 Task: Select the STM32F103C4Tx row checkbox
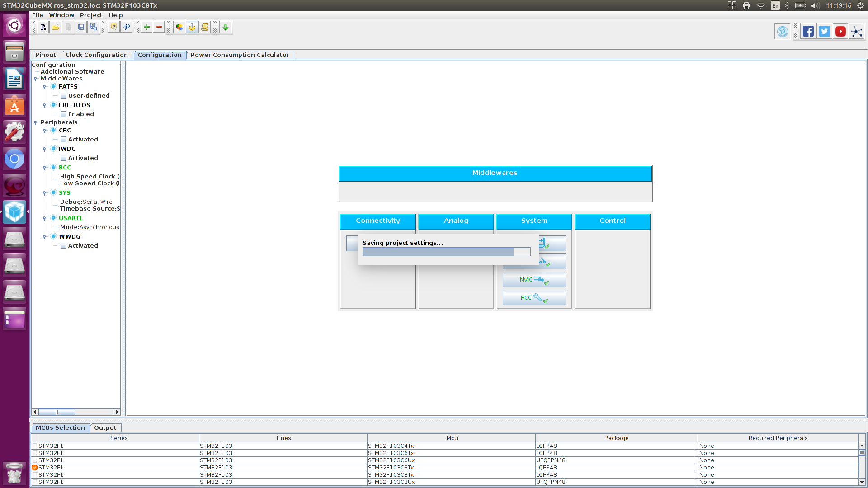(34, 446)
